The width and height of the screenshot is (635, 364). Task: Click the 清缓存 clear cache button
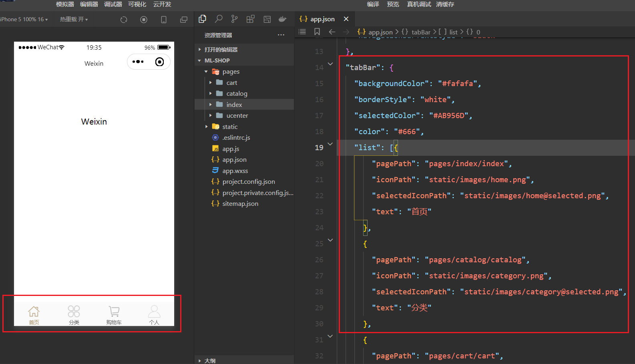pos(445,4)
